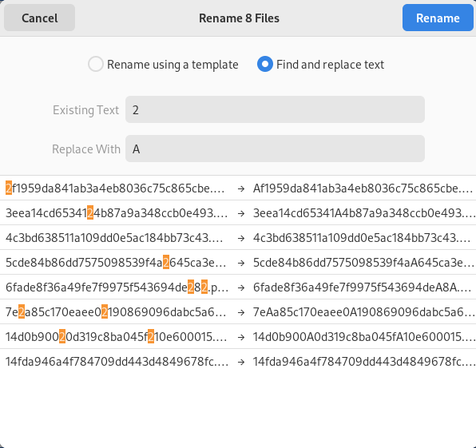The width and height of the screenshot is (476, 448).
Task: Click the Cancel button
Action: click(x=39, y=18)
